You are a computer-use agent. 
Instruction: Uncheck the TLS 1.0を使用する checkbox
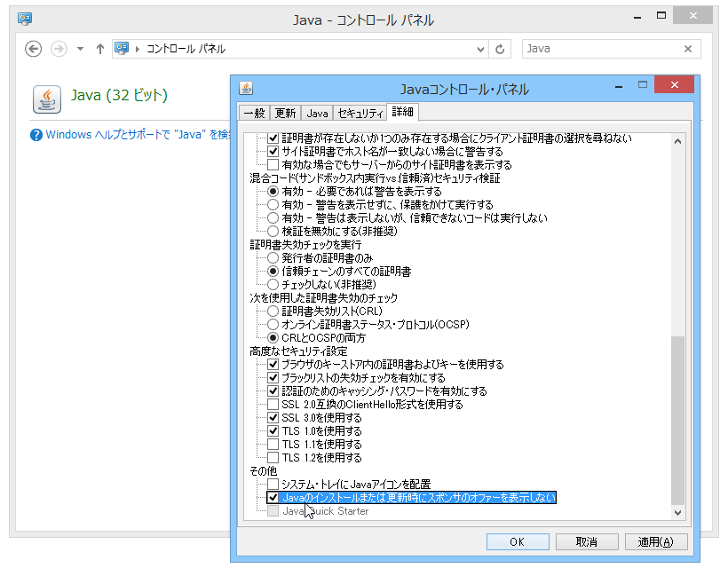(273, 430)
